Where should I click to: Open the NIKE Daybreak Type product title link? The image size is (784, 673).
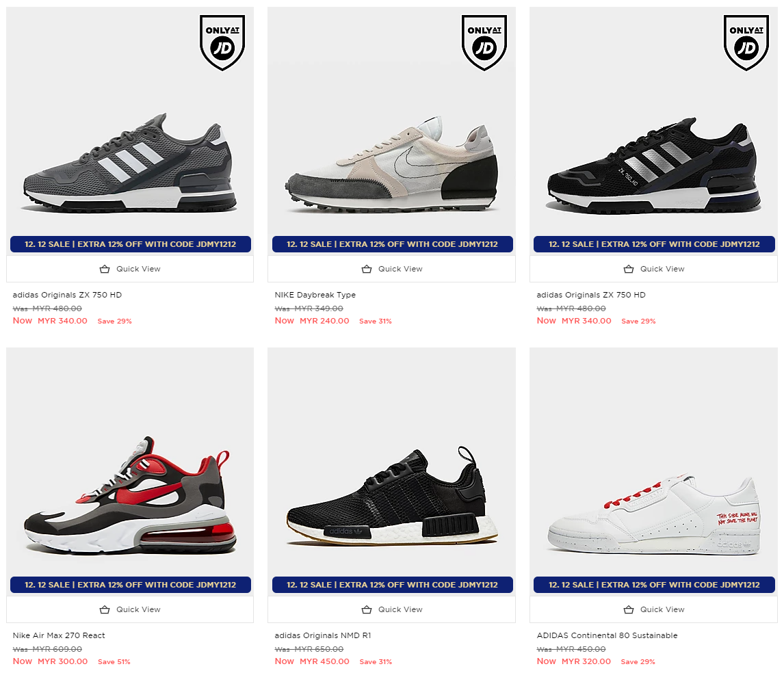point(315,295)
